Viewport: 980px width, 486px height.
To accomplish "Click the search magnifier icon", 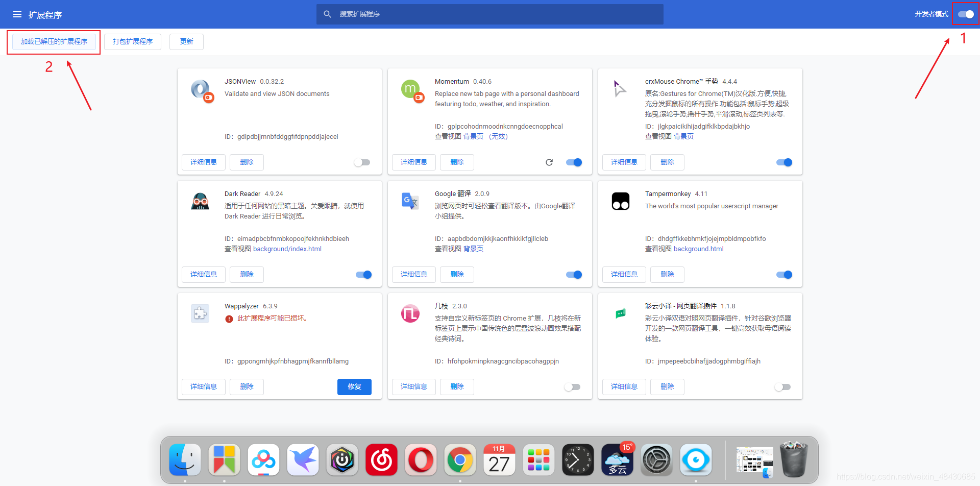I will (x=328, y=14).
